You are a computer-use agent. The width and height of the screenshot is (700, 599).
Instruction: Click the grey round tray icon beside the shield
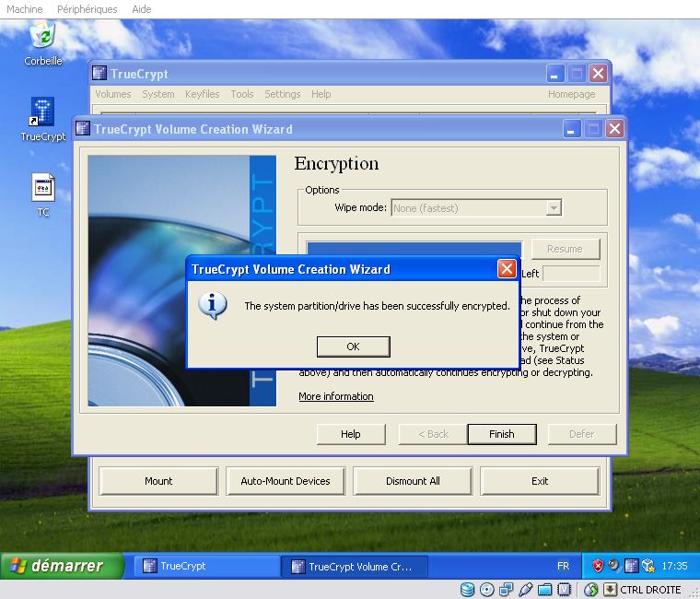(x=614, y=566)
